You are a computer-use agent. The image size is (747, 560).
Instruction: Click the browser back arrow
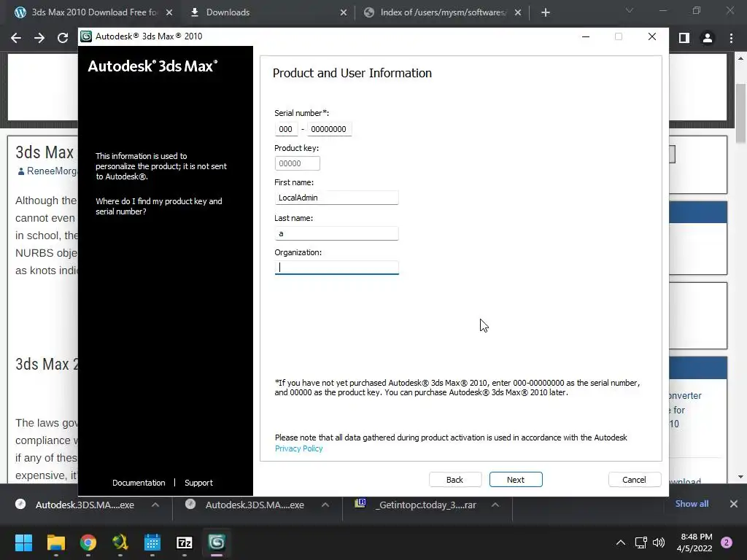pos(16,38)
